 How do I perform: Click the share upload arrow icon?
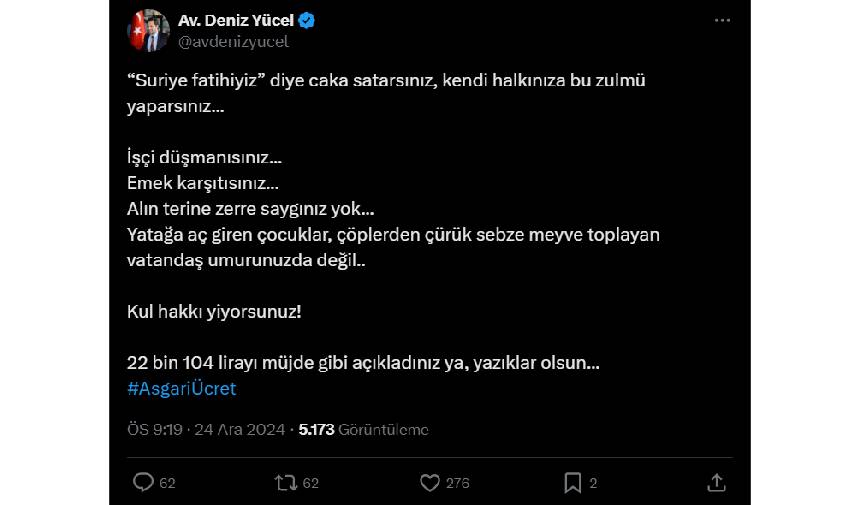tap(716, 483)
